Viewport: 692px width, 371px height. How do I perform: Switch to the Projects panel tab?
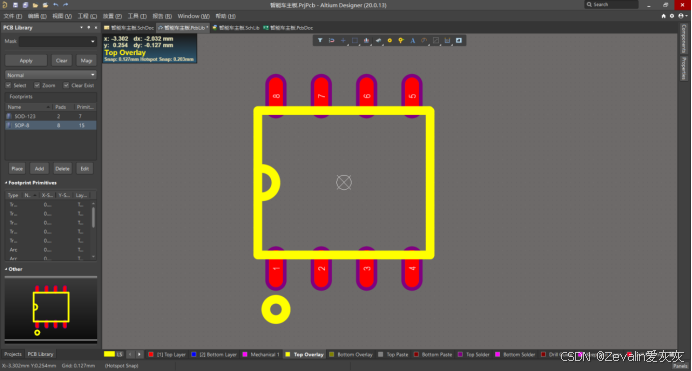12,354
